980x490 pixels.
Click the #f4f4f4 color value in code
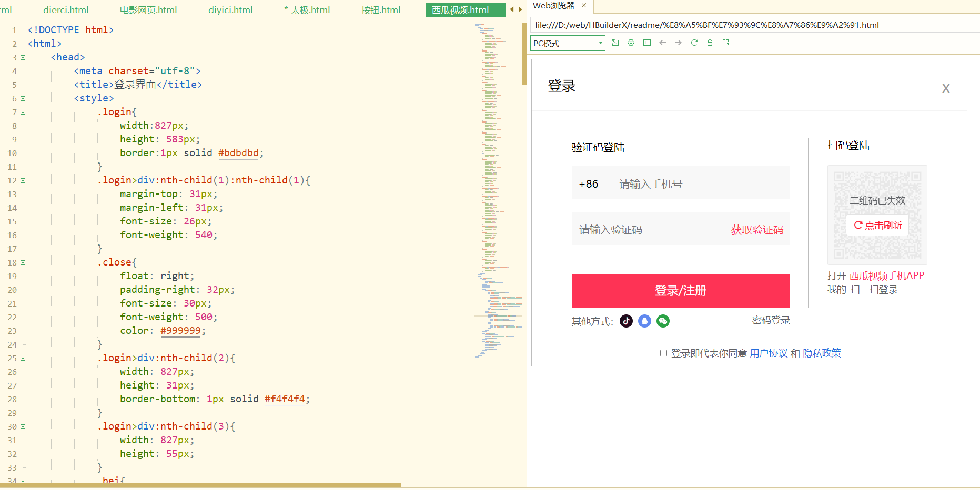click(x=285, y=399)
